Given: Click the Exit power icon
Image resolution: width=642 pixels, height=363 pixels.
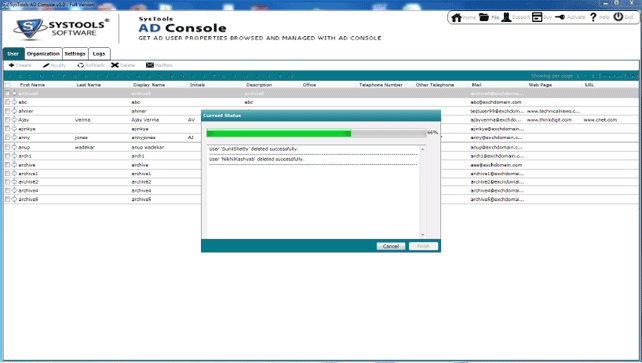Looking at the screenshot, I should 618,17.
